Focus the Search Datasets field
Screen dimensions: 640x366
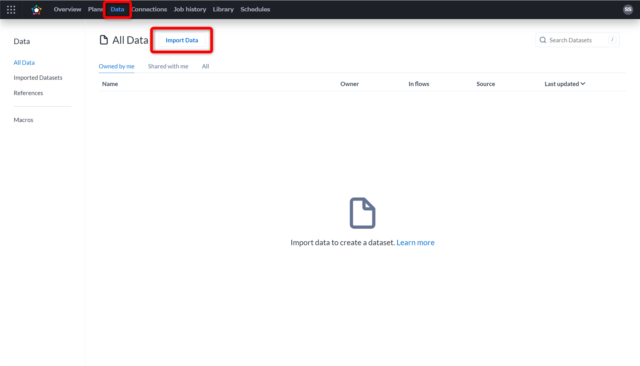[577, 40]
